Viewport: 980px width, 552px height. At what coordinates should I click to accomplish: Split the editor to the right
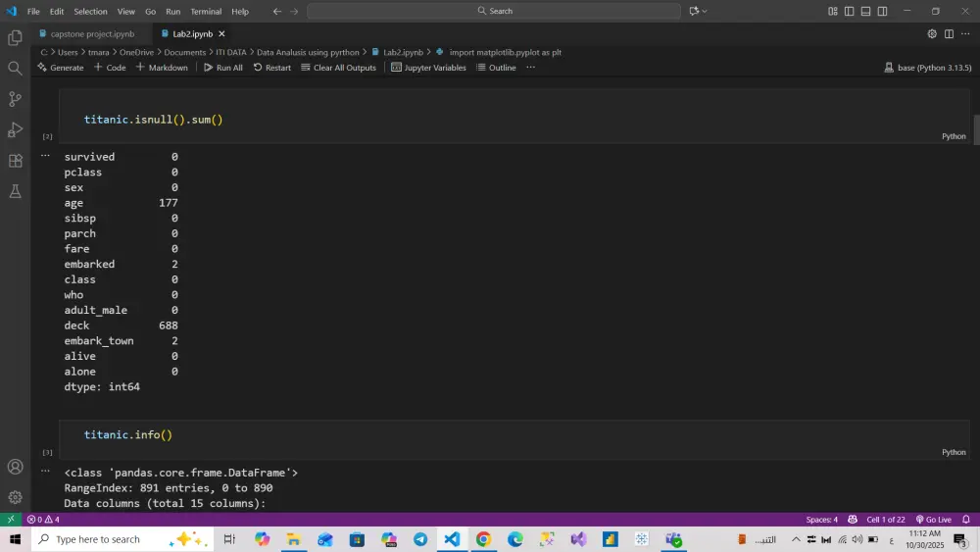coord(949,33)
